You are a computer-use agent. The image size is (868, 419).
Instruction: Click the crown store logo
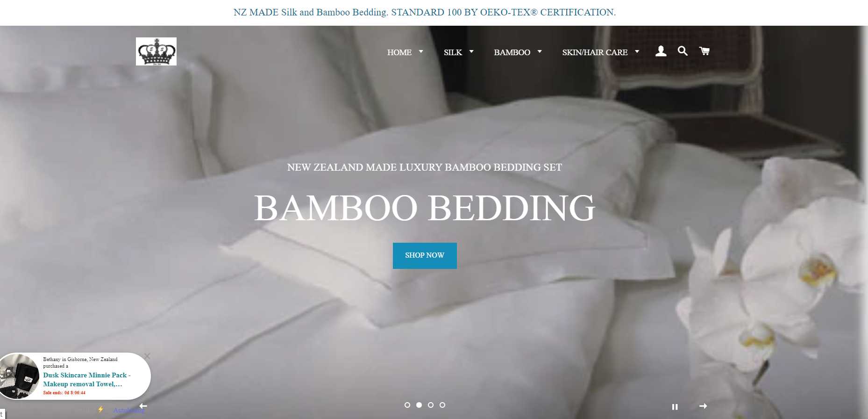[x=156, y=51]
